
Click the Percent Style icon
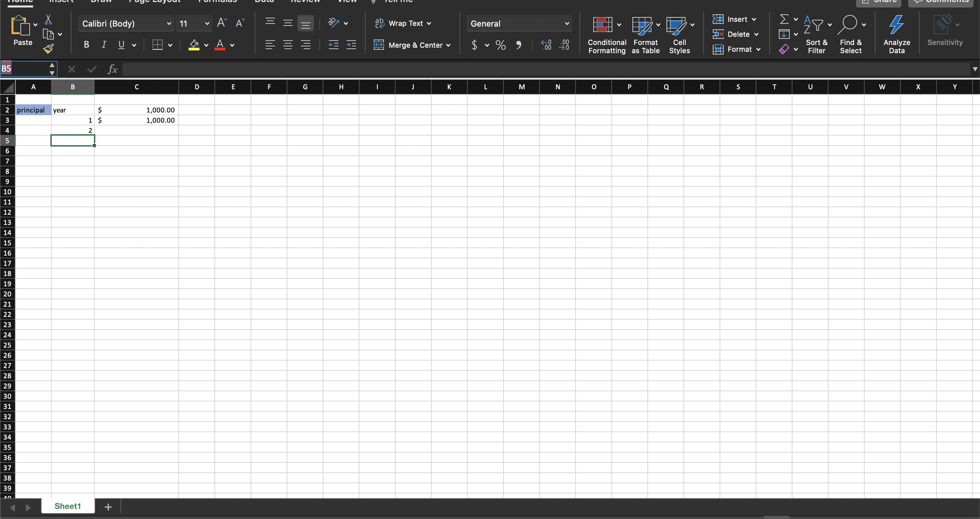point(501,45)
